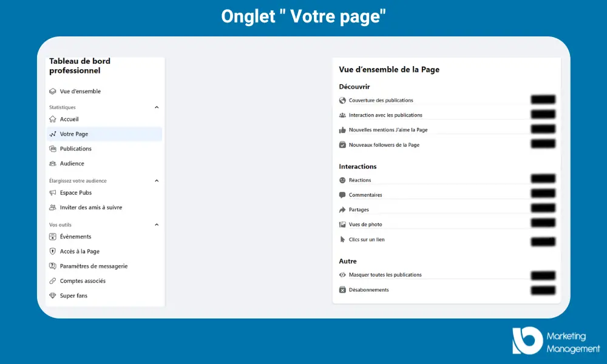Click the checkmark icon for Nouveaux followers
The height and width of the screenshot is (364, 607).
(x=342, y=144)
